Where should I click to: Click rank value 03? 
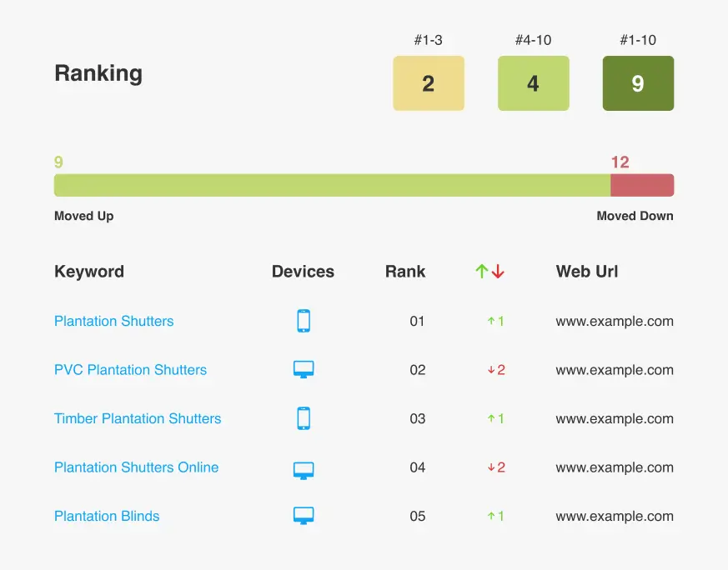click(x=418, y=418)
